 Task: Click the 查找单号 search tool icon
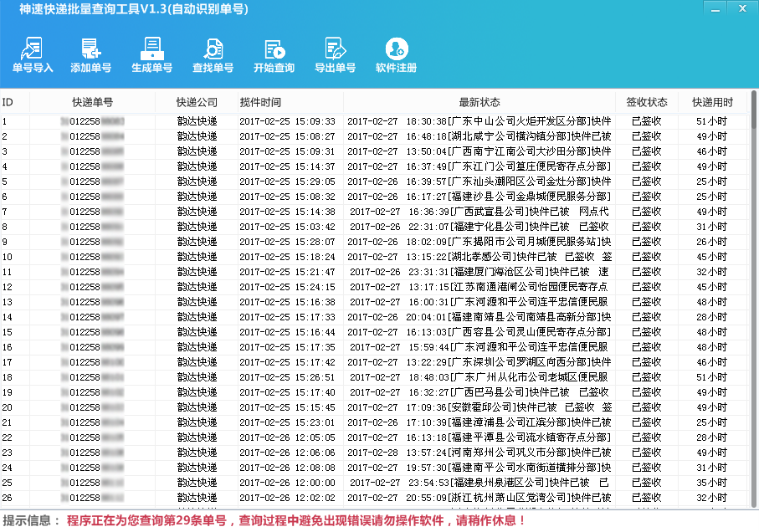[213, 52]
